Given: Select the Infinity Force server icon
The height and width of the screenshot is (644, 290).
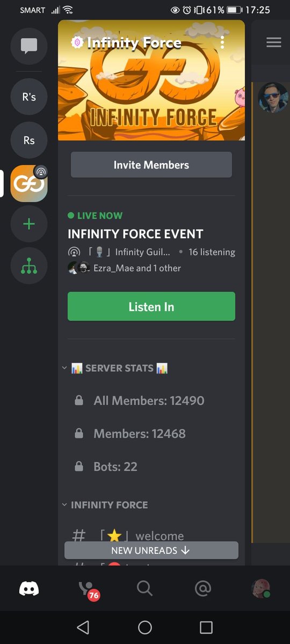Looking at the screenshot, I should (29, 183).
